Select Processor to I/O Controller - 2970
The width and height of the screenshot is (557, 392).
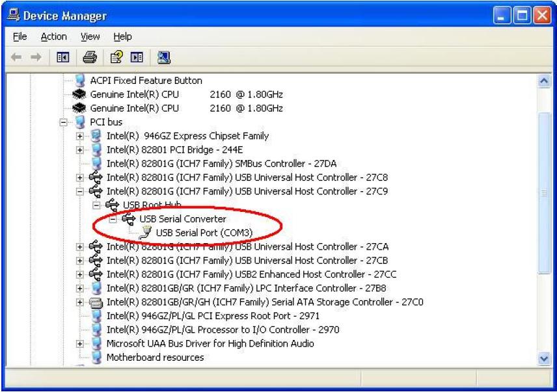[223, 330]
